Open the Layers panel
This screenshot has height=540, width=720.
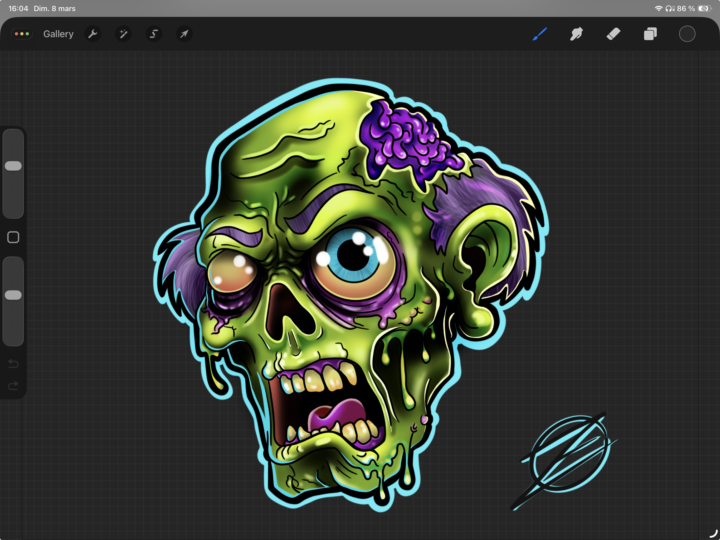(650, 34)
